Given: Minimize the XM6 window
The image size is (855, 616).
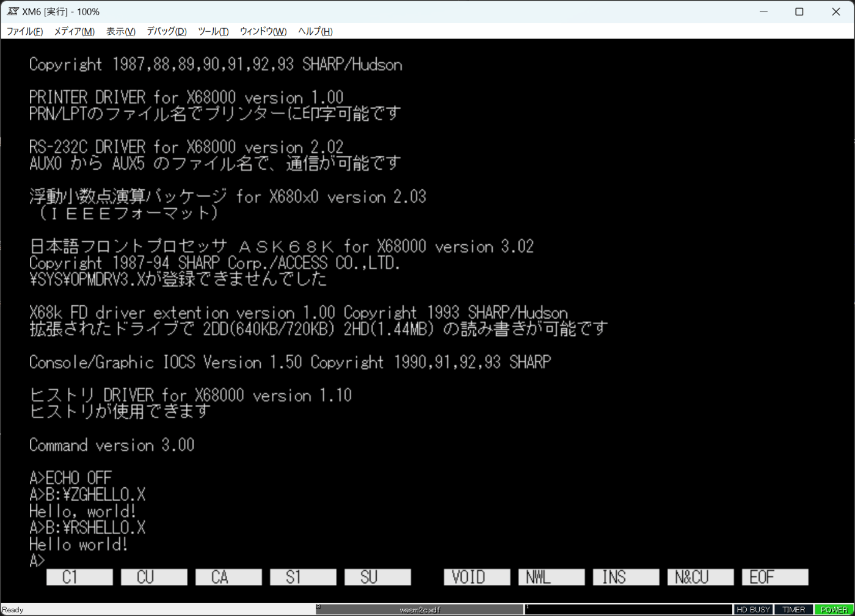Looking at the screenshot, I should pyautogui.click(x=763, y=12).
